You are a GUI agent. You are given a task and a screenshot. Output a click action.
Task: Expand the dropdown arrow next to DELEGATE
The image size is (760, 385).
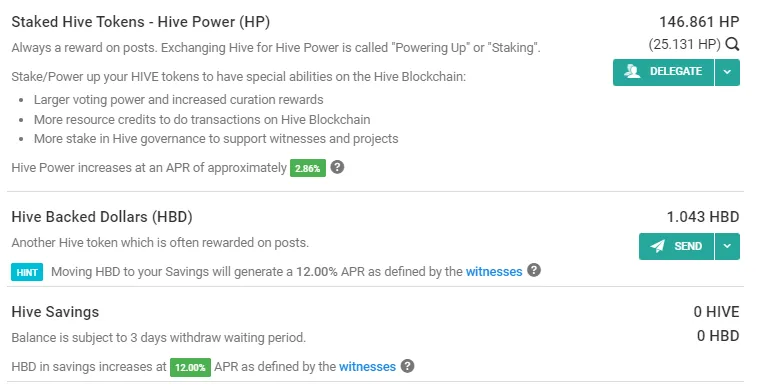pyautogui.click(x=727, y=72)
